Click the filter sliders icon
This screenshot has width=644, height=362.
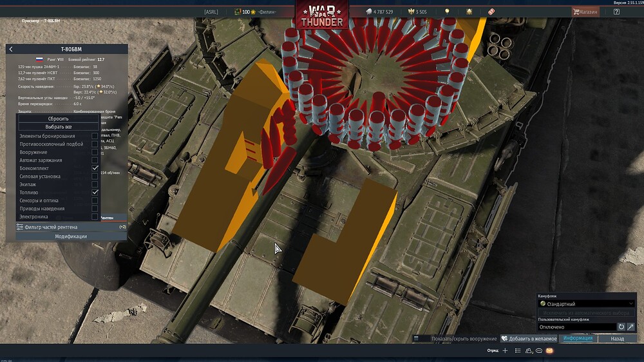[20, 227]
